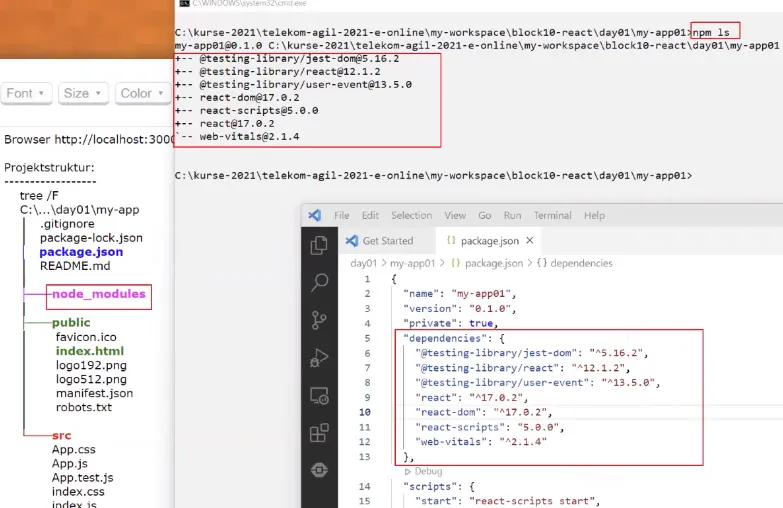Click .gitignore in the project structure
783x508 pixels.
(x=67, y=224)
